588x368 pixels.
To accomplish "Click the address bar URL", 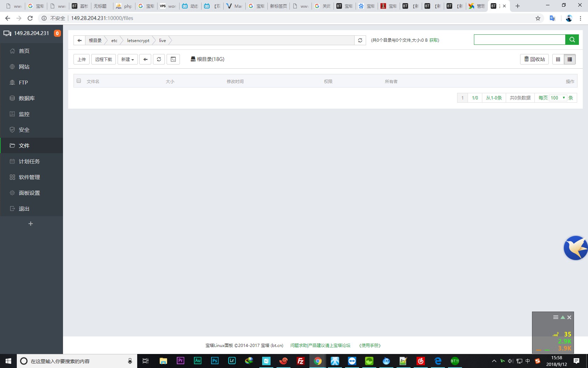I will tap(102, 18).
